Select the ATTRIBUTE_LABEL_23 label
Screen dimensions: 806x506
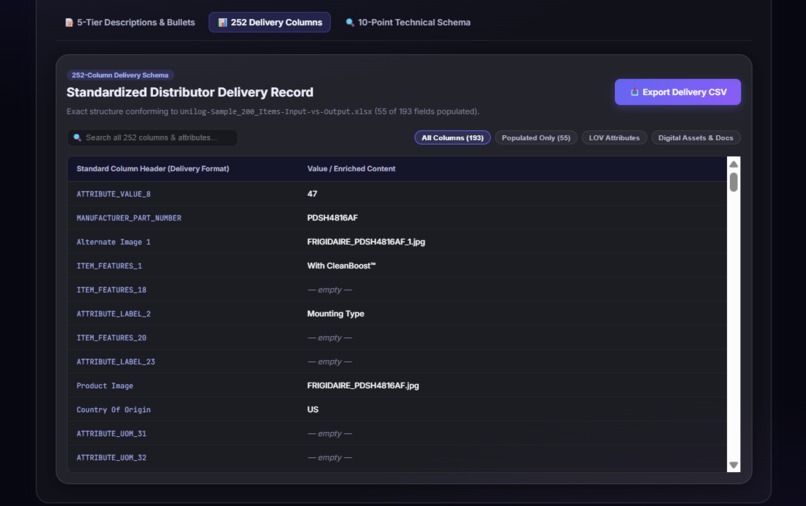[x=116, y=362]
